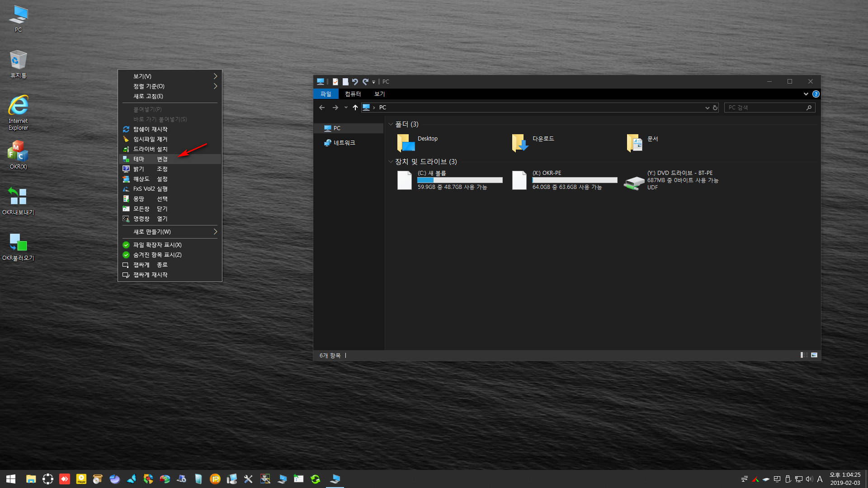Choose 몽땅 선택 menu entry
The width and height of the screenshot is (868, 488).
coord(170,199)
